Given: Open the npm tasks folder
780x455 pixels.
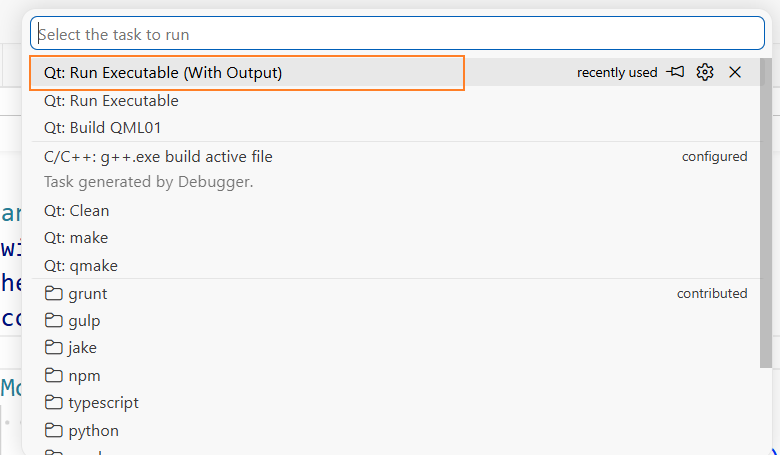Looking at the screenshot, I should tap(395, 375).
